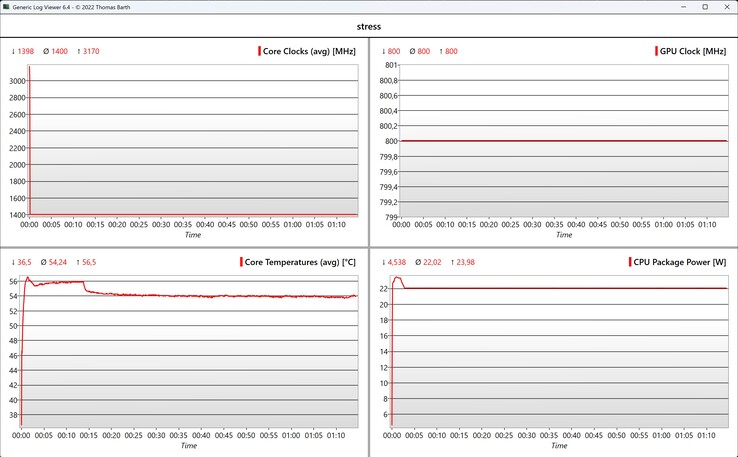Click the Generic Log Viewer app icon
Image resolution: width=738 pixels, height=457 pixels.
(5, 7)
